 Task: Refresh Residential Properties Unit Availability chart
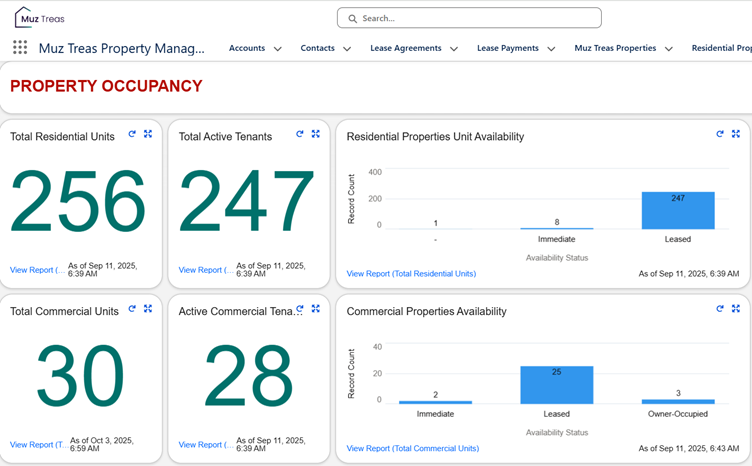coord(720,134)
